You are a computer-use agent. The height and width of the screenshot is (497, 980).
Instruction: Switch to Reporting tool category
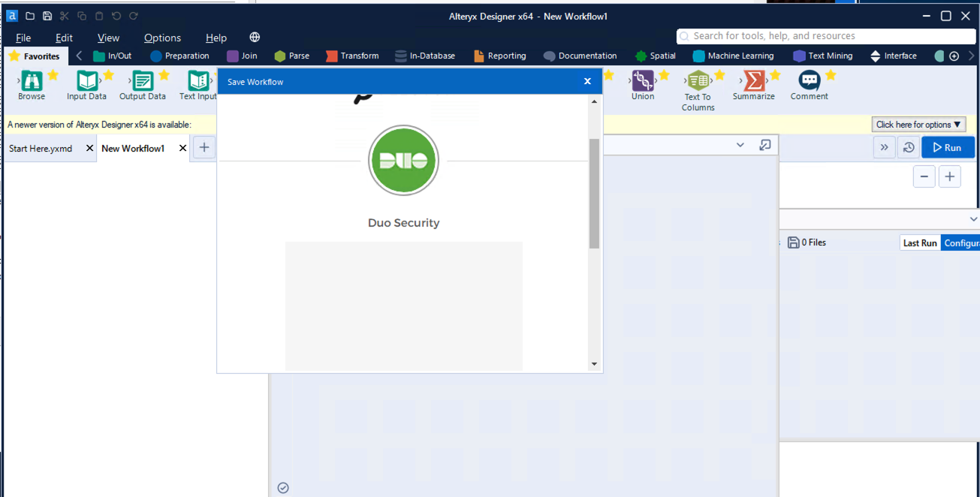499,56
